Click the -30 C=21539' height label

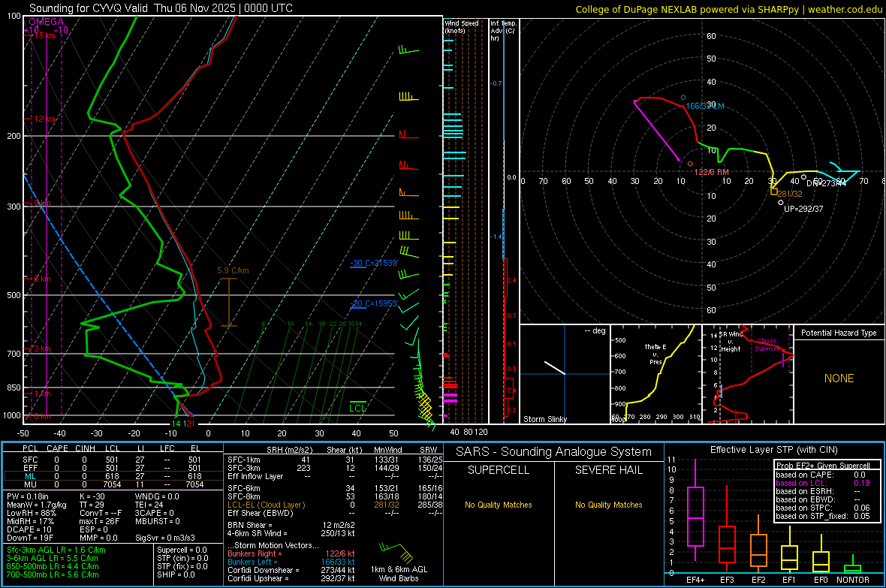pos(374,263)
